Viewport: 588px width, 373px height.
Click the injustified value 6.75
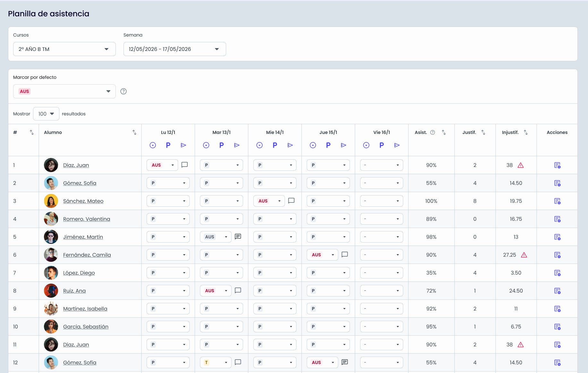pos(516,327)
